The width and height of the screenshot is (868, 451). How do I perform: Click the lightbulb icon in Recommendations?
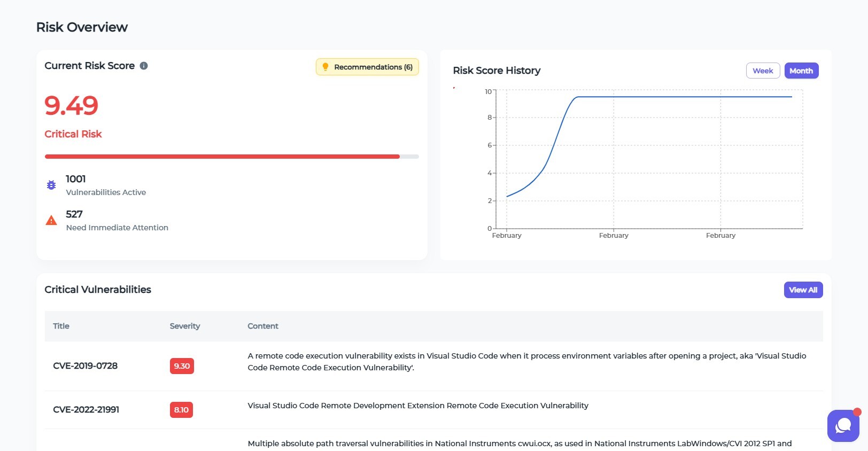(325, 67)
